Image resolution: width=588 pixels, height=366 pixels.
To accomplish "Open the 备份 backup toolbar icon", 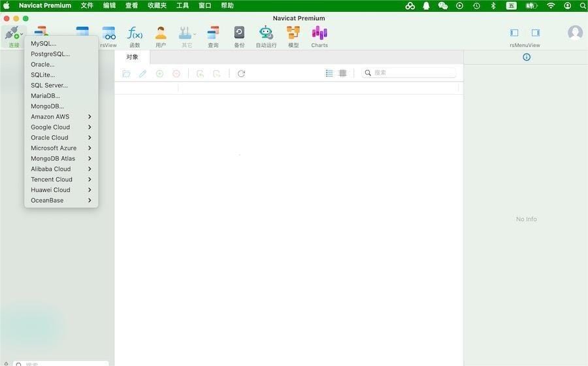I will tap(239, 33).
